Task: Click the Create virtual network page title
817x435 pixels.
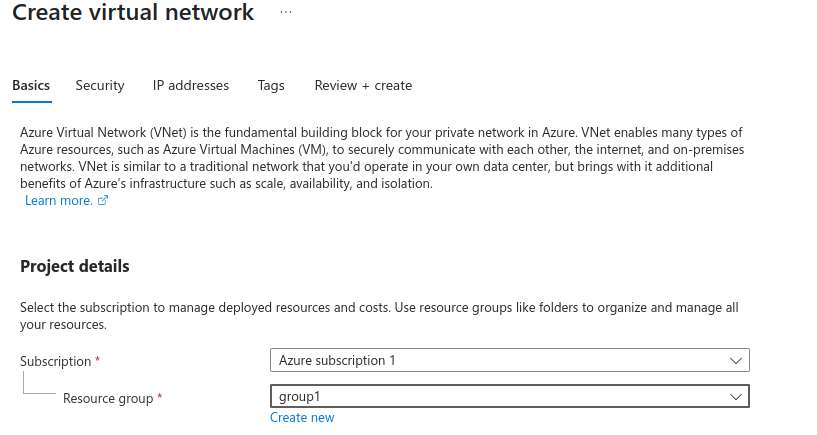Action: [133, 13]
